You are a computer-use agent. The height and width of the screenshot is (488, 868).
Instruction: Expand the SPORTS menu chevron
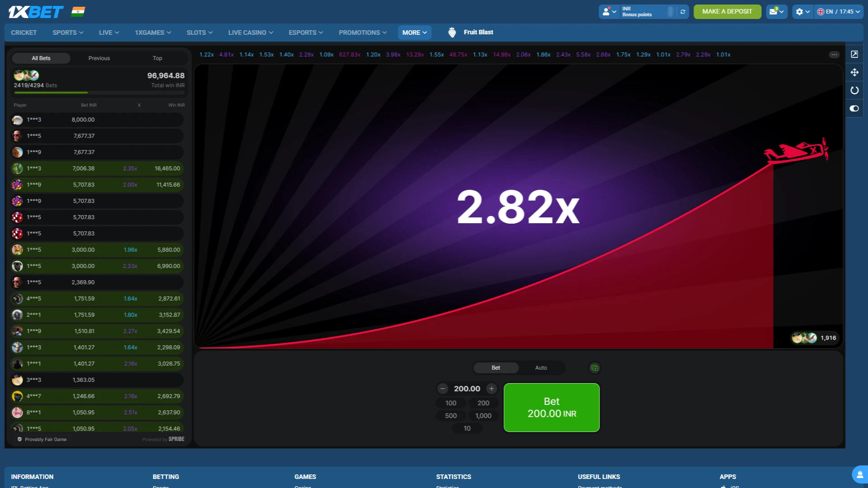point(80,32)
